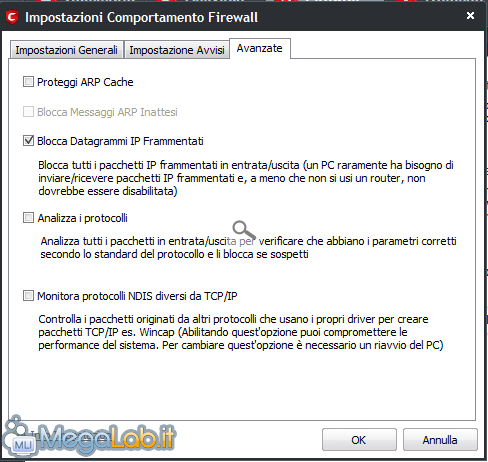
Task: Close the Firewall behavior settings dialog
Action: (x=470, y=15)
